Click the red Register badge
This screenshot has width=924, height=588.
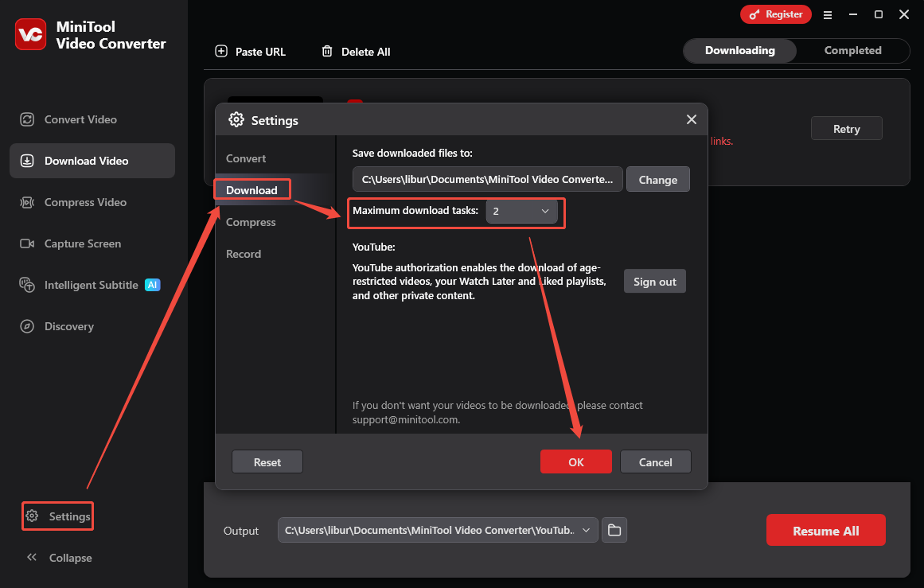776,14
